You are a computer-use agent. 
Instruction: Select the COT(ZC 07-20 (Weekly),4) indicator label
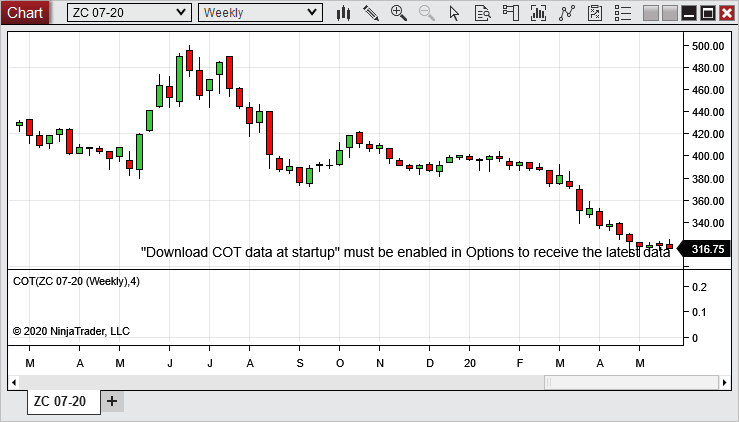[x=76, y=281]
